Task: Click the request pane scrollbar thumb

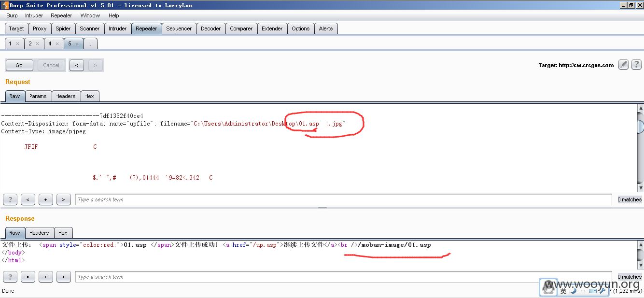Action: click(x=641, y=126)
